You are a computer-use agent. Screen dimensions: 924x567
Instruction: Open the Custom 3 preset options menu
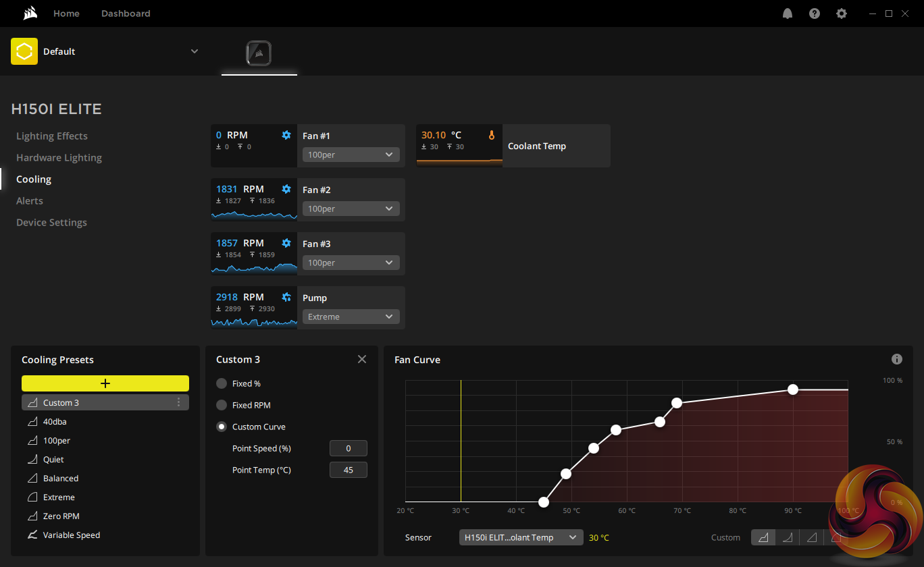(178, 402)
